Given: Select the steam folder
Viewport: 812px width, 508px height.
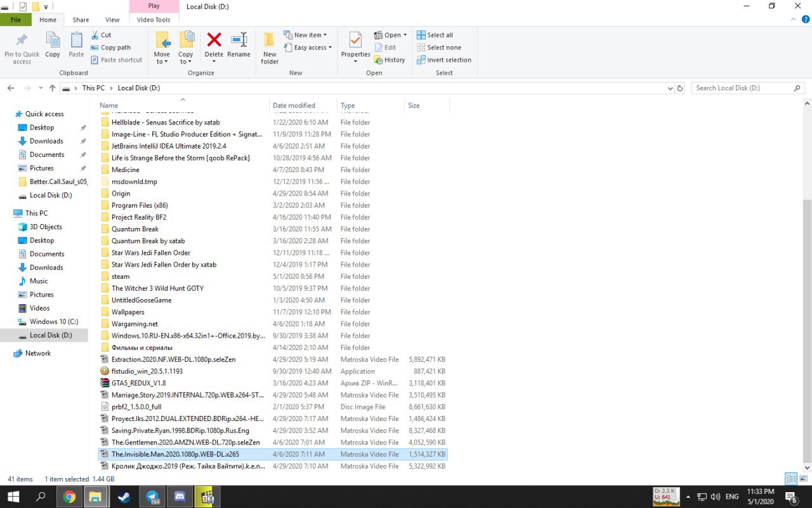Looking at the screenshot, I should pos(121,277).
